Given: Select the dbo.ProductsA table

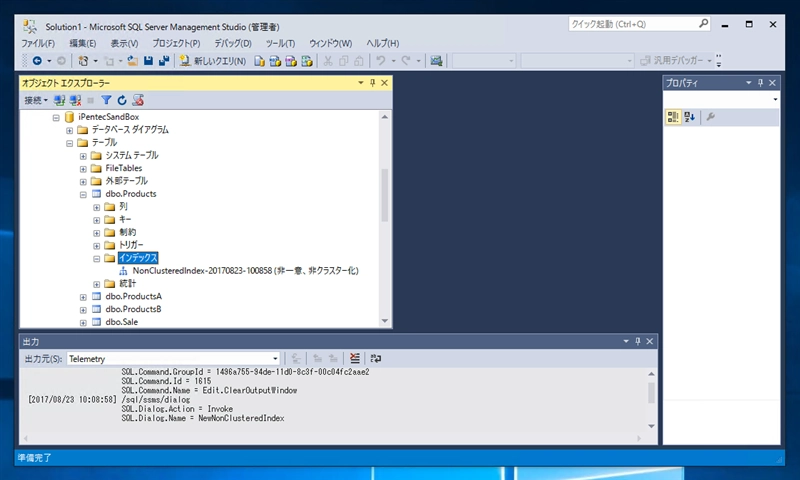Looking at the screenshot, I should coord(133,296).
